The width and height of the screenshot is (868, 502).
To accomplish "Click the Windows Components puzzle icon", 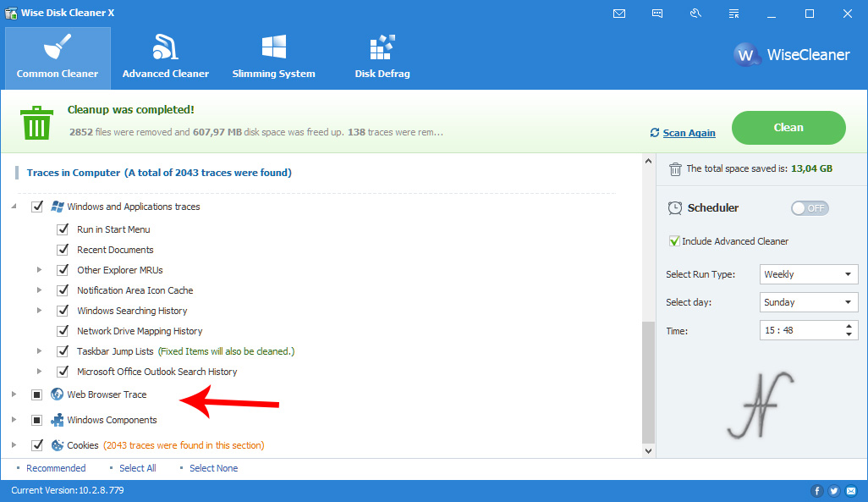I will point(57,420).
